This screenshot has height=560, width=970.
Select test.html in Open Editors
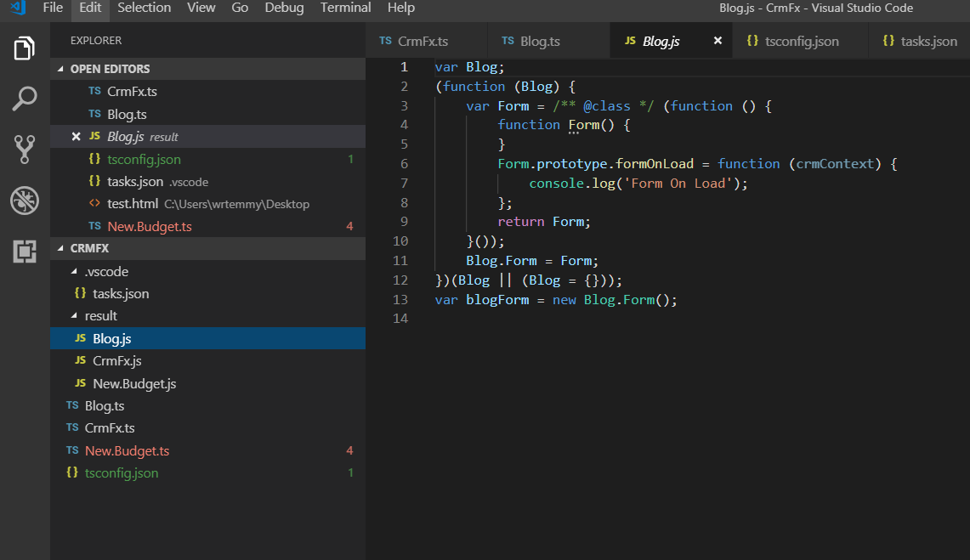tap(207, 204)
